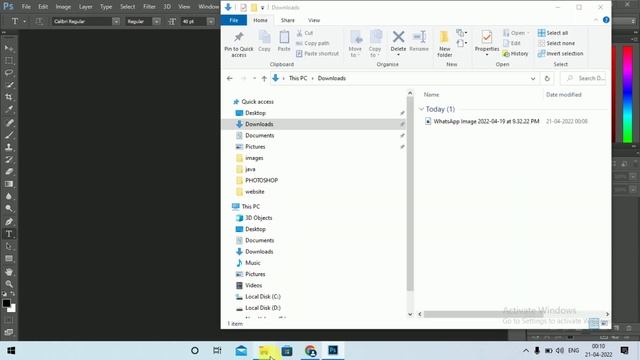Select the Zoom tool in Photoshop
Screen dimensions: 640x360
9,284
